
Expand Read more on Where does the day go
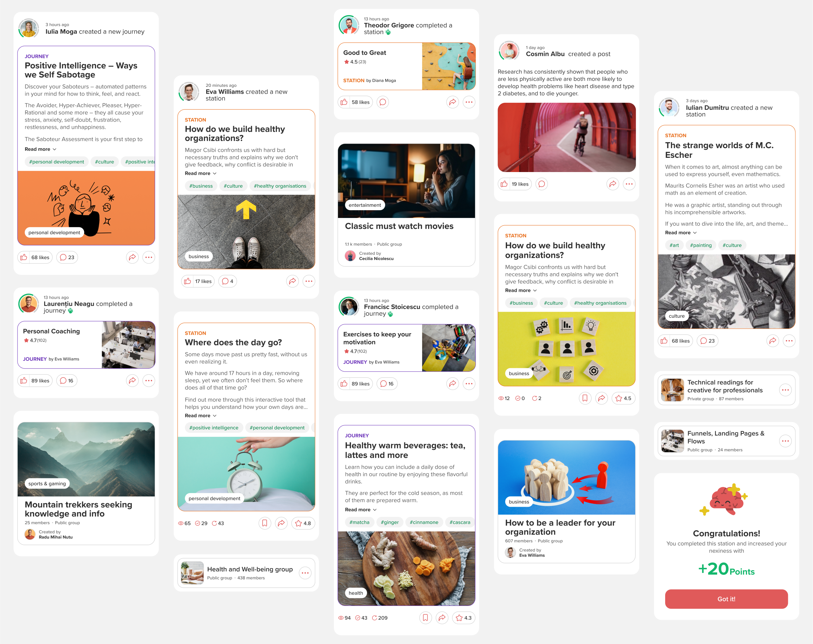(x=201, y=415)
